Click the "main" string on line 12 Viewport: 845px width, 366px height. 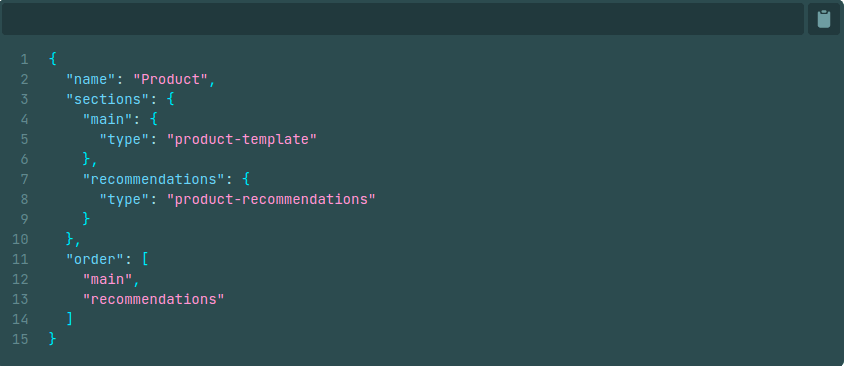pos(107,279)
